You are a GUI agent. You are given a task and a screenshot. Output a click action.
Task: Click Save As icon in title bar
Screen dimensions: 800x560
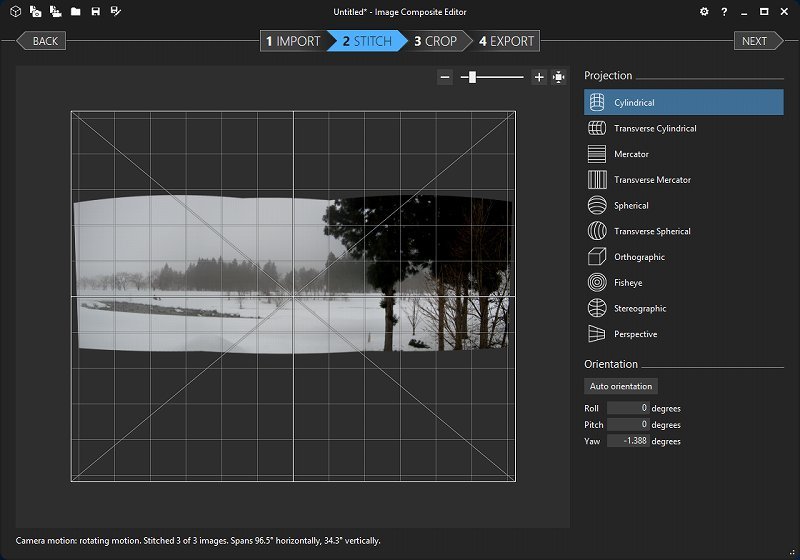tap(116, 11)
